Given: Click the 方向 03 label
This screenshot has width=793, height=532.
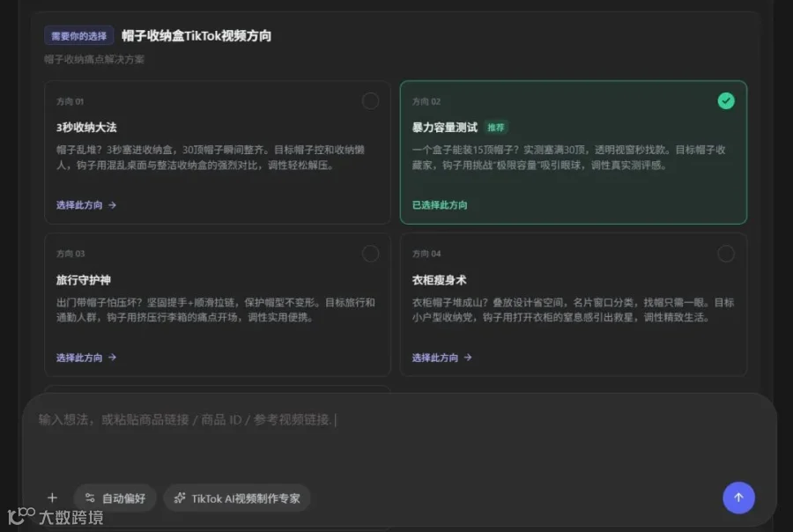Looking at the screenshot, I should pos(70,254).
